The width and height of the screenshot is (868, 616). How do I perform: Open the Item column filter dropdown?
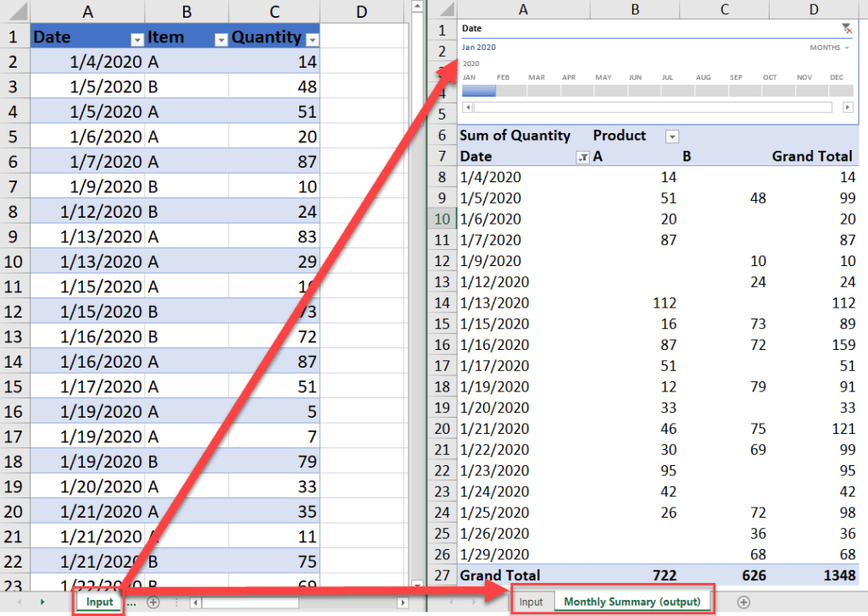220,39
